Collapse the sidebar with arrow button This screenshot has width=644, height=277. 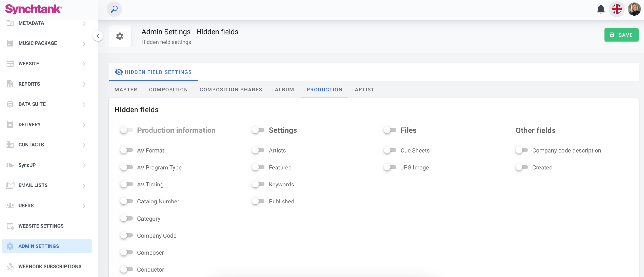98,36
